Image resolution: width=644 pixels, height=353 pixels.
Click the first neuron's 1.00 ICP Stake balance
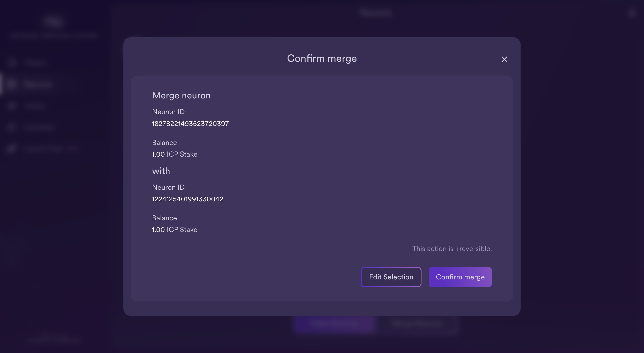coord(174,154)
